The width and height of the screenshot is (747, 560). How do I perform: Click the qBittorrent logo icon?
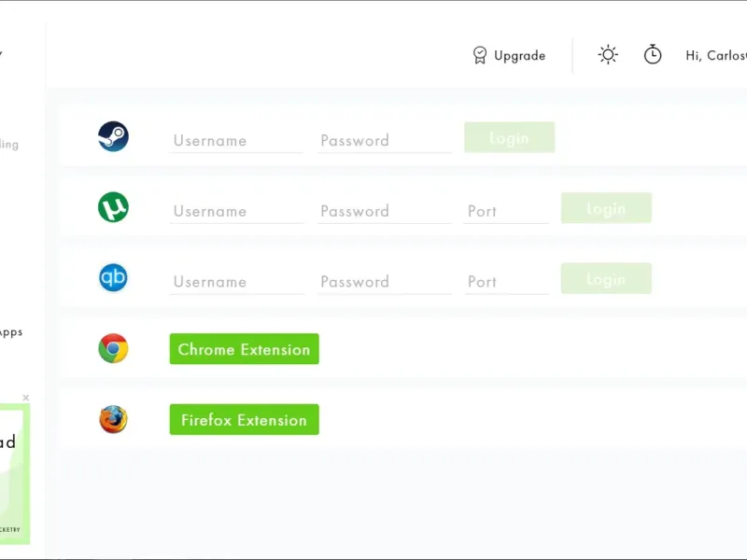[113, 278]
